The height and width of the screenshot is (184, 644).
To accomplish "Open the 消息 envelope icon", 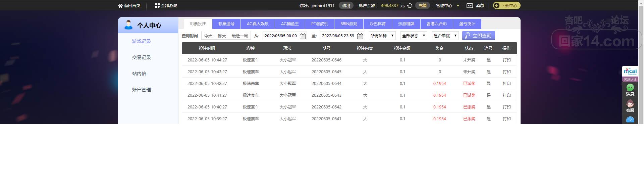I will [470, 6].
